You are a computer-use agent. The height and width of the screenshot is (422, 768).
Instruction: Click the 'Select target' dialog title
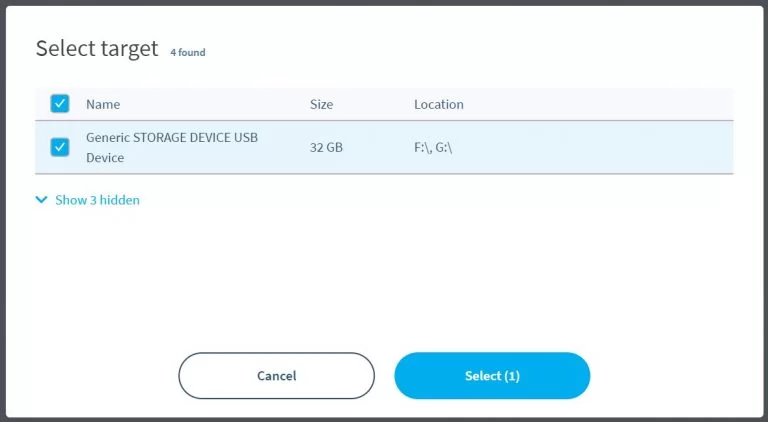[97, 48]
